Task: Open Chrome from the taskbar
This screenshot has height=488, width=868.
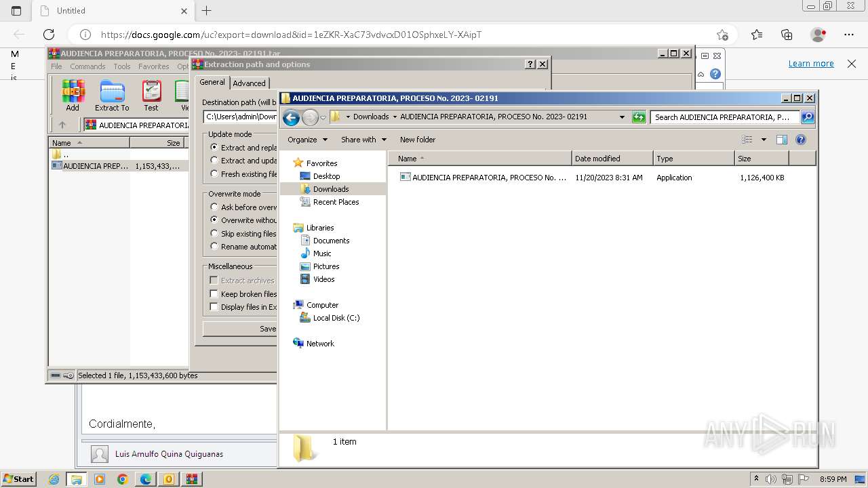Action: [123, 479]
